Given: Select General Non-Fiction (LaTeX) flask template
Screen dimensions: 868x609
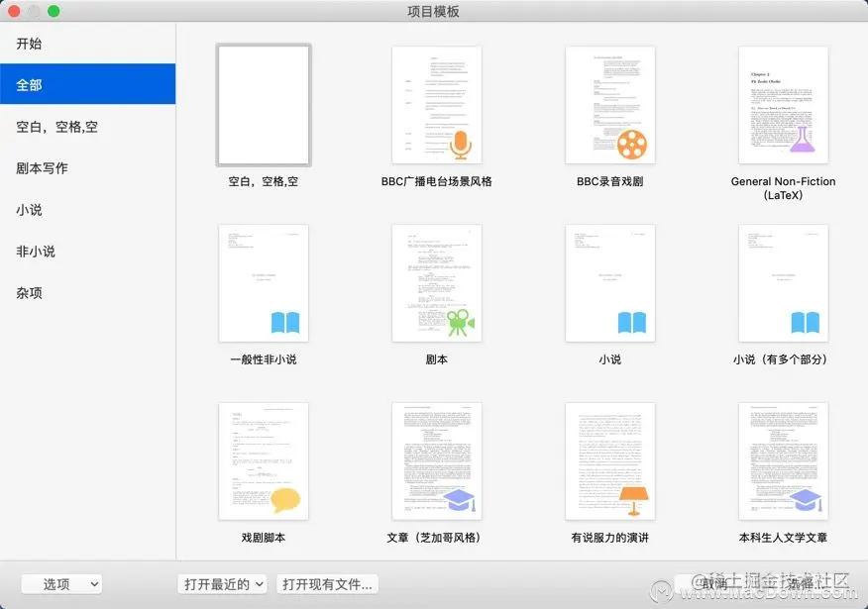Looking at the screenshot, I should [784, 105].
